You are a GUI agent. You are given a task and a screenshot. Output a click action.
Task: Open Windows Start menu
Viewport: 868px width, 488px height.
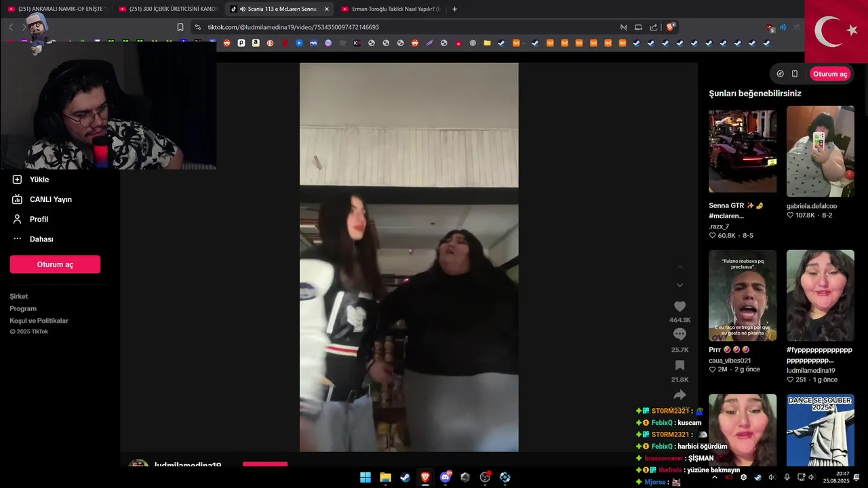tap(365, 477)
